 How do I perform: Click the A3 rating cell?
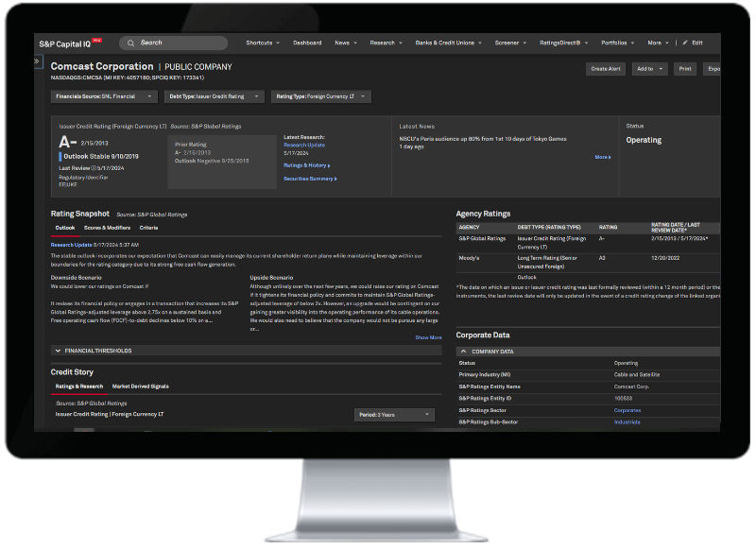pyautogui.click(x=602, y=258)
